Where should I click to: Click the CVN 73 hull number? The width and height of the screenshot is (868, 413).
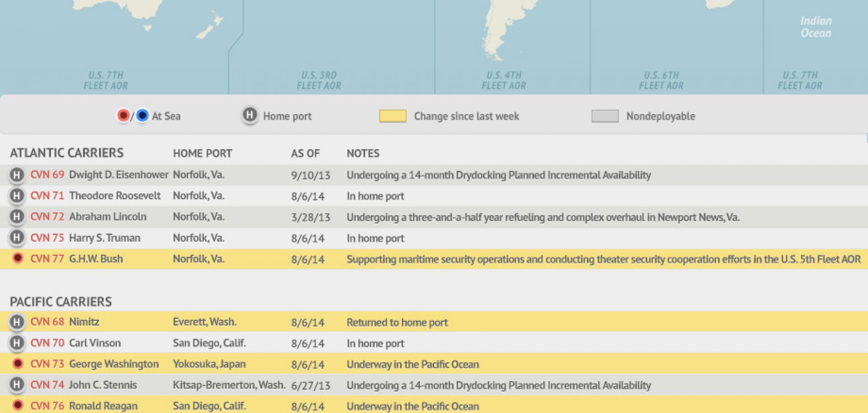(47, 364)
